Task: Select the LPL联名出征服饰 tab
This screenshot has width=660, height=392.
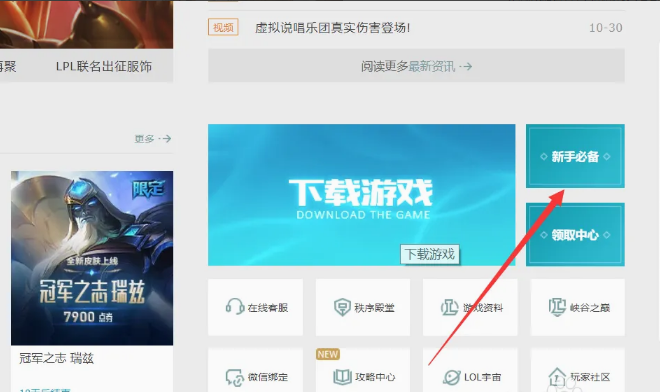Action: 104,66
